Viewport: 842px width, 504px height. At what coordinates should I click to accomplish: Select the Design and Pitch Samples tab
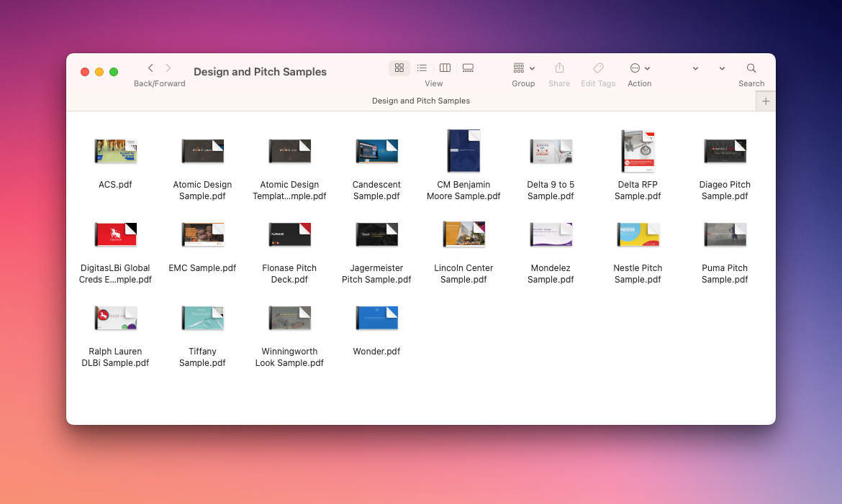tap(421, 101)
